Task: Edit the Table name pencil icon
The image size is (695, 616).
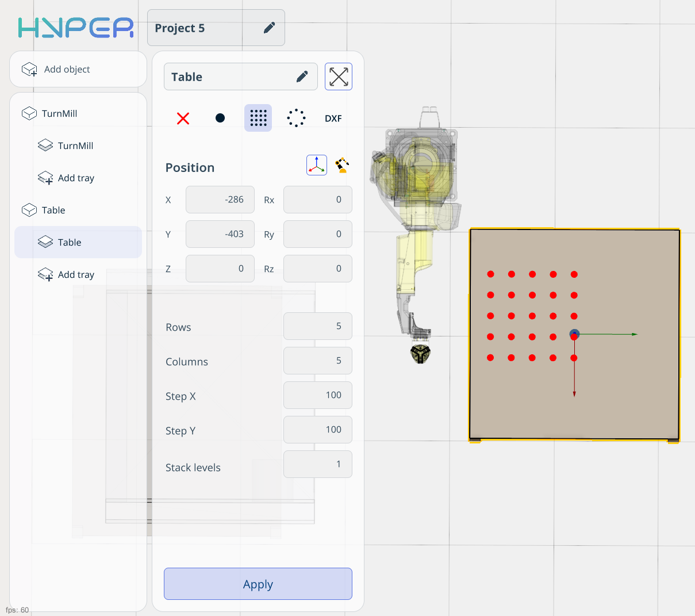Action: pos(302,77)
